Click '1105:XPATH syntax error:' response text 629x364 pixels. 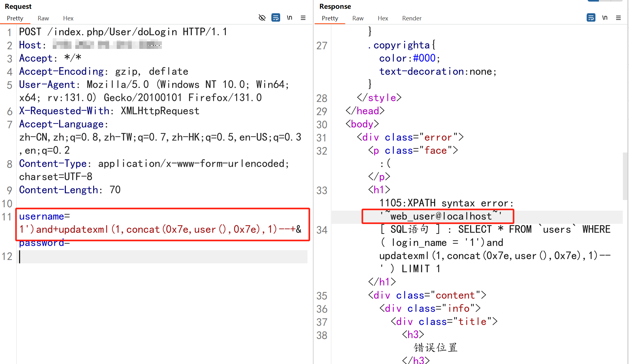(x=446, y=203)
